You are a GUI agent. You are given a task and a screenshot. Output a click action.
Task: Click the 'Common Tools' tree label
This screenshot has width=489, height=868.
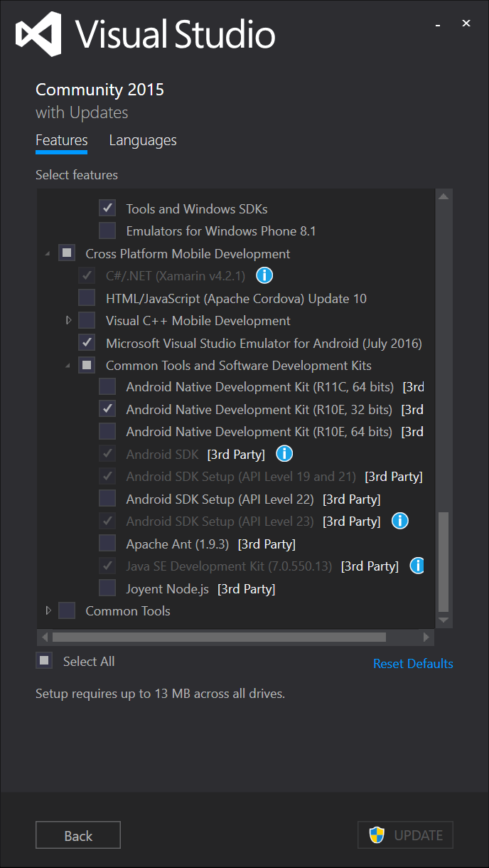pyautogui.click(x=128, y=611)
